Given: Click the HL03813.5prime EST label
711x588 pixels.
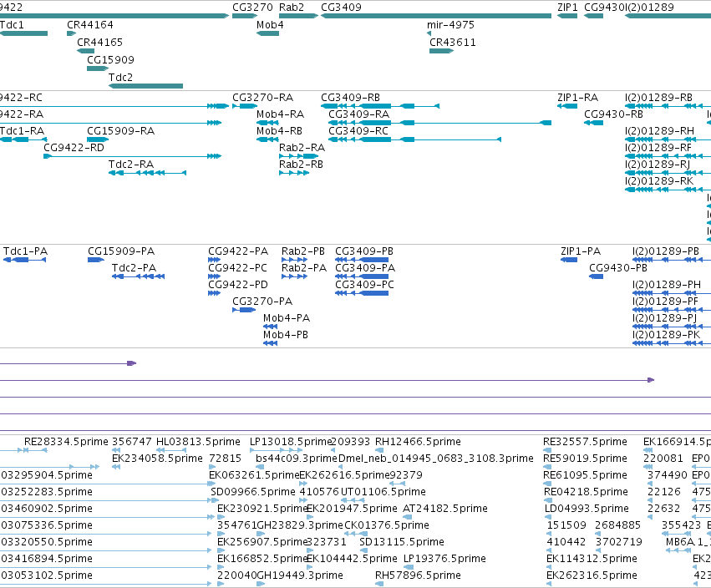Looking at the screenshot, I should pyautogui.click(x=198, y=442).
